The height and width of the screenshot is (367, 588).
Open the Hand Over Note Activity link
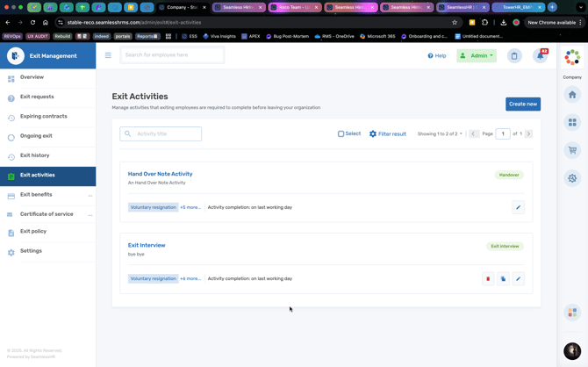[x=160, y=174]
